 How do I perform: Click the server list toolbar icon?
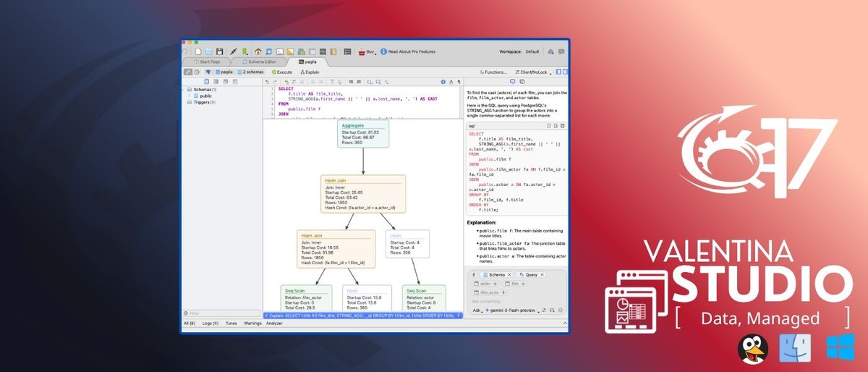347,51
